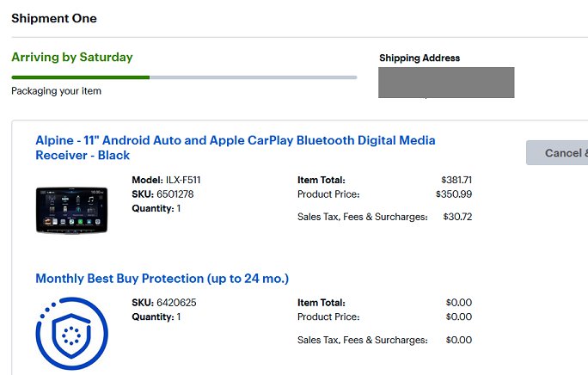Click gray unfilled portion of progress bar
Screen dimensions: 588x375
[x=253, y=77]
